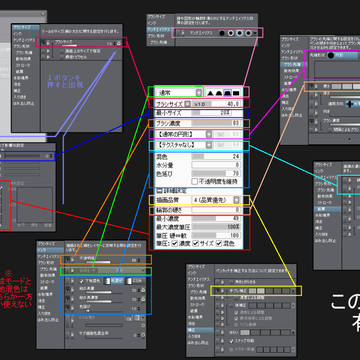Choose the first solid anti-alias circle option
Image resolution: width=360 pixels, height=360 pixels.
tap(222, 33)
